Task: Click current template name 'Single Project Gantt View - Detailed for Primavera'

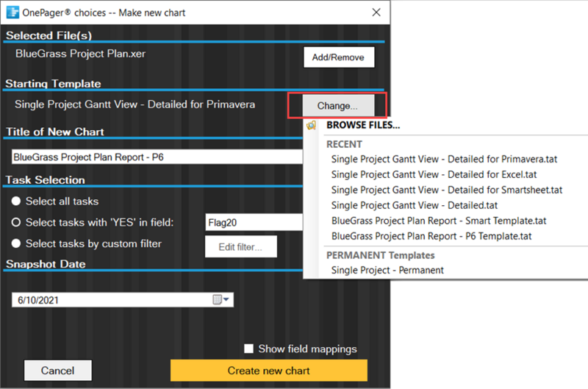Action: [135, 104]
